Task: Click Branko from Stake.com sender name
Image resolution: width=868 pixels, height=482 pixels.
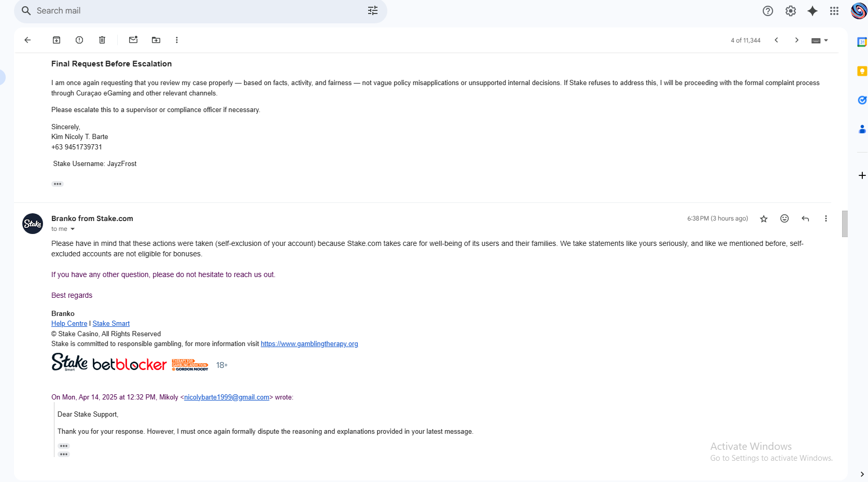Action: click(x=92, y=218)
